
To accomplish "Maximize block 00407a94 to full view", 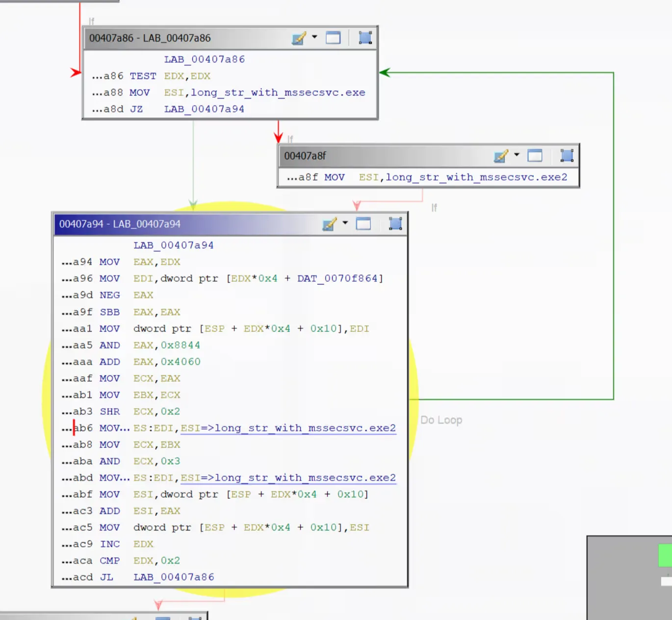I will tap(363, 224).
